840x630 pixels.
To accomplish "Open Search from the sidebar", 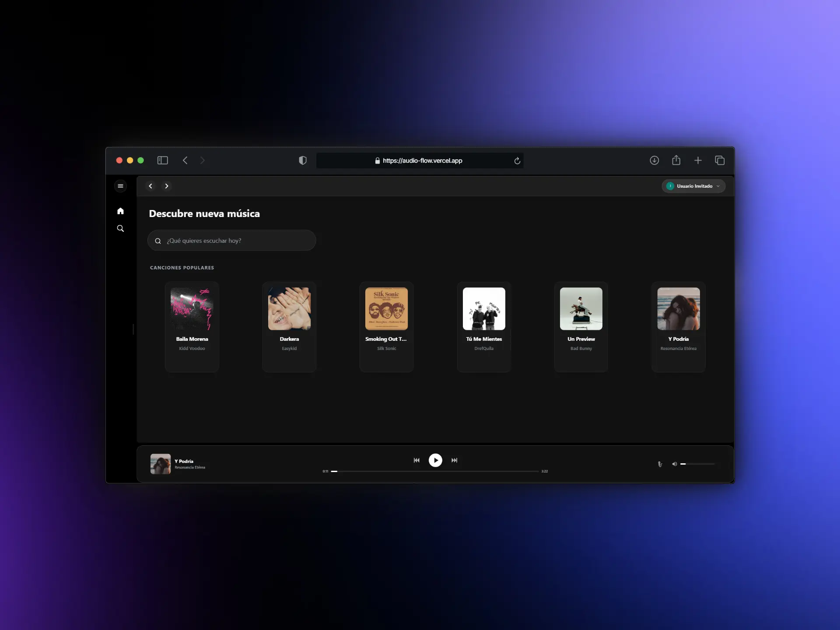I will (x=120, y=228).
